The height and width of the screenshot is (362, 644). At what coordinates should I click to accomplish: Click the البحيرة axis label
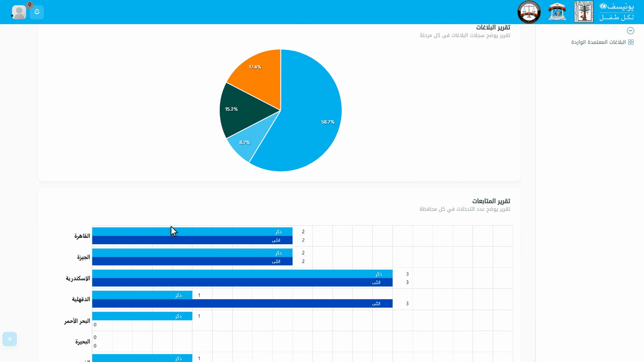coord(83,342)
